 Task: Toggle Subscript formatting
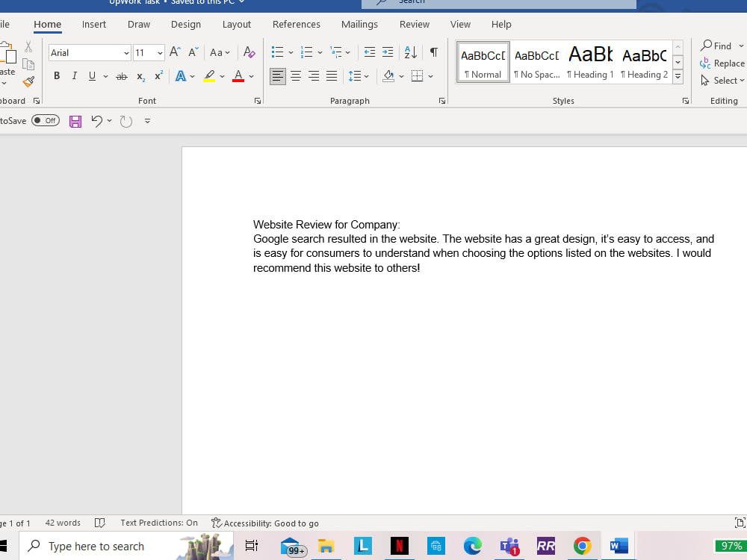[140, 76]
